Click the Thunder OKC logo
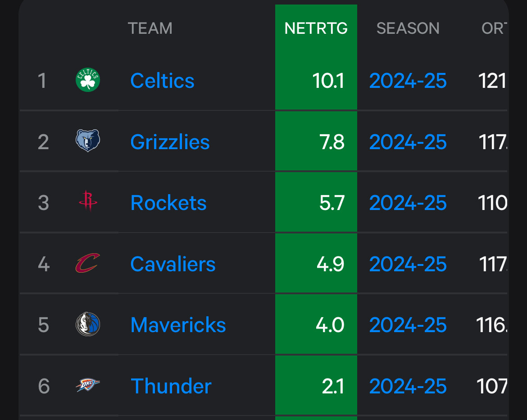Screen dimensions: 527x420 [88, 385]
